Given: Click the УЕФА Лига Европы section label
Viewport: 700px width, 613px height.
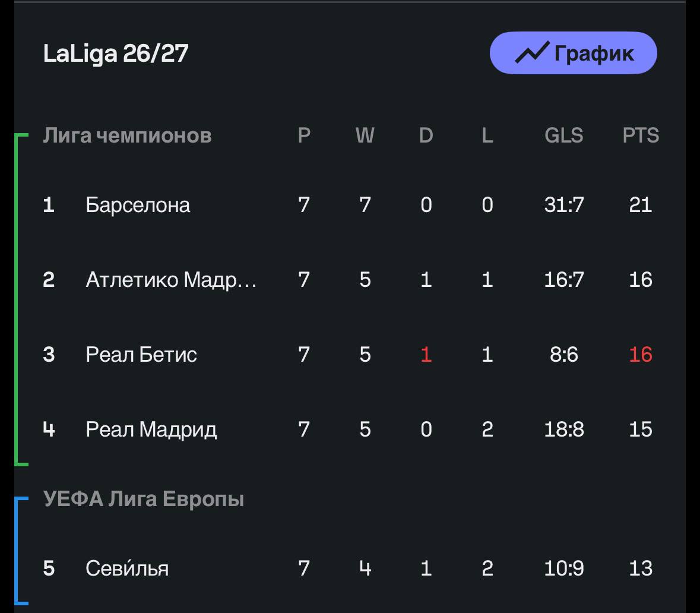Looking at the screenshot, I should (143, 498).
